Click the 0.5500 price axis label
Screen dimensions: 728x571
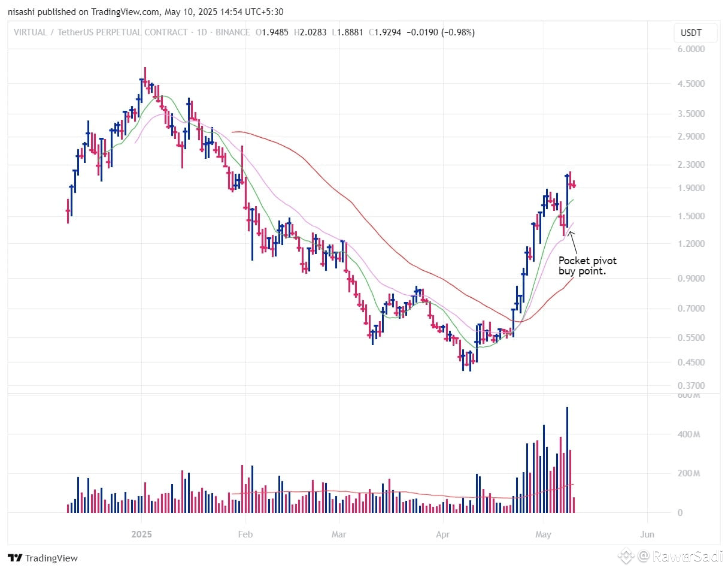click(x=691, y=338)
